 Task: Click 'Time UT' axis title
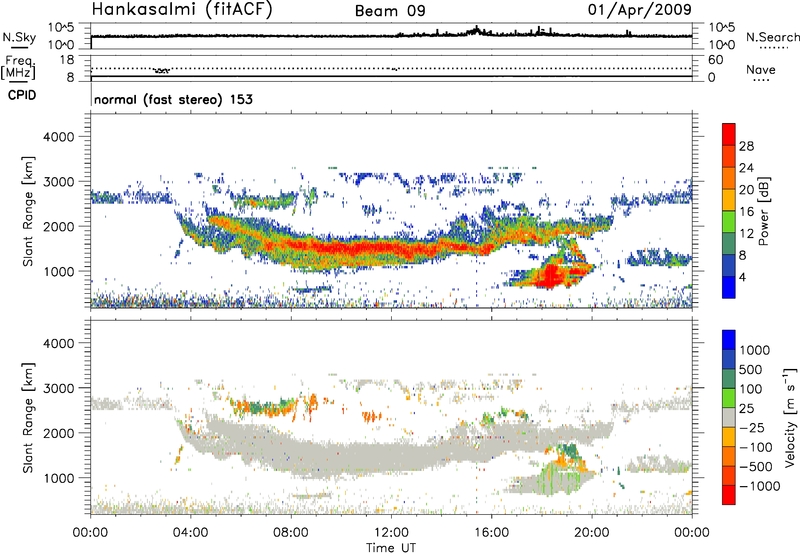pos(391,548)
